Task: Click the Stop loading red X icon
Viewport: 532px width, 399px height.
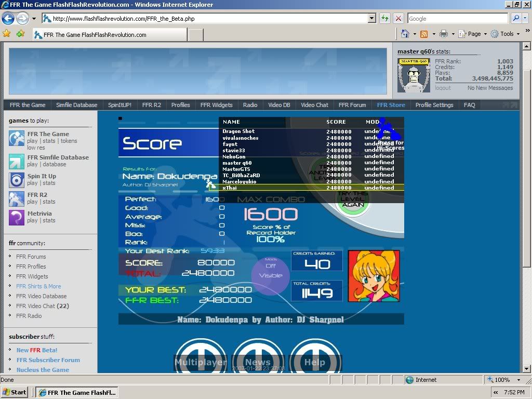Action: (x=398, y=18)
